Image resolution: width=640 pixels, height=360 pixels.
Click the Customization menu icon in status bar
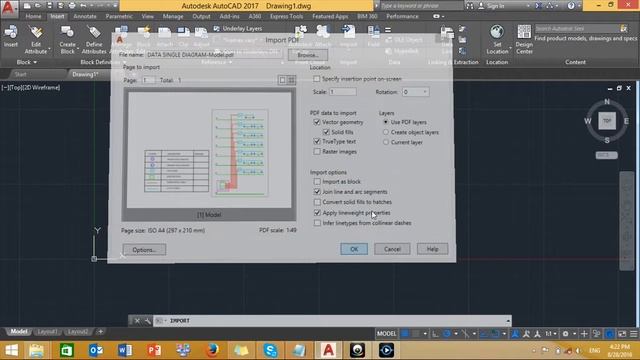pos(633,333)
